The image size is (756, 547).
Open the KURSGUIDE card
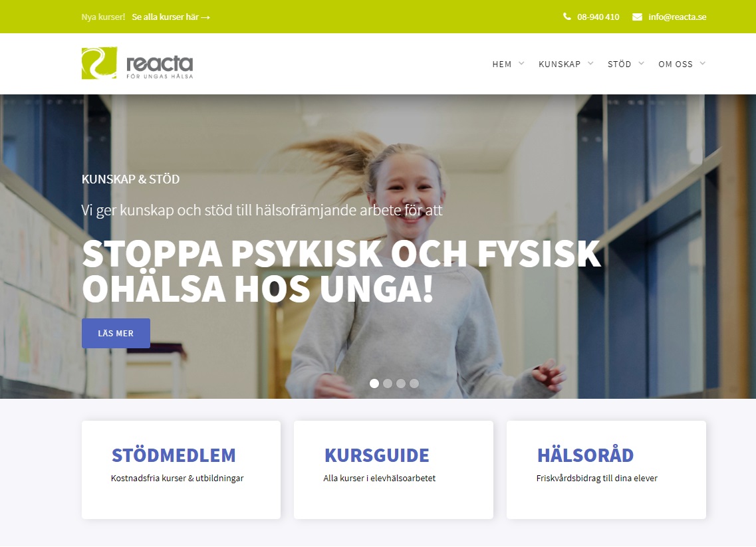click(x=394, y=470)
